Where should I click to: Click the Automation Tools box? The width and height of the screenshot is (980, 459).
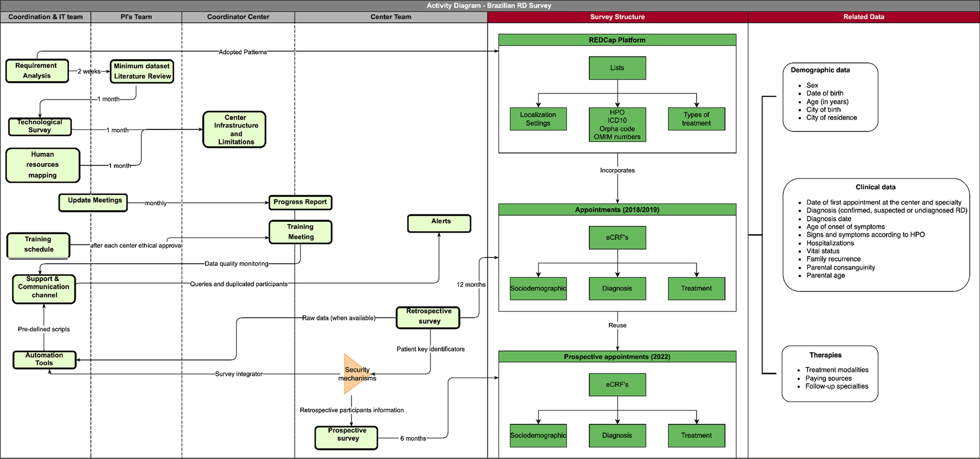point(44,359)
